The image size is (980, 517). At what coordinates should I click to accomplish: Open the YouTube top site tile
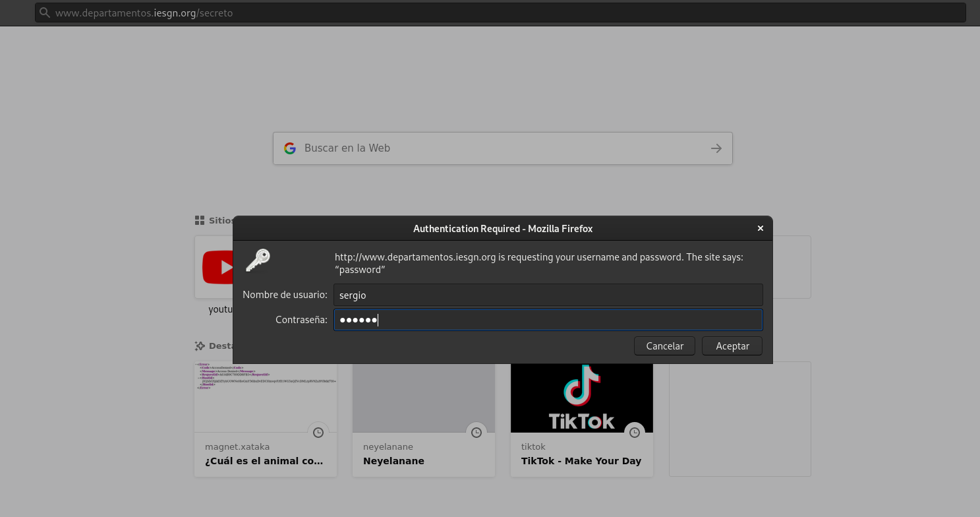pyautogui.click(x=214, y=267)
